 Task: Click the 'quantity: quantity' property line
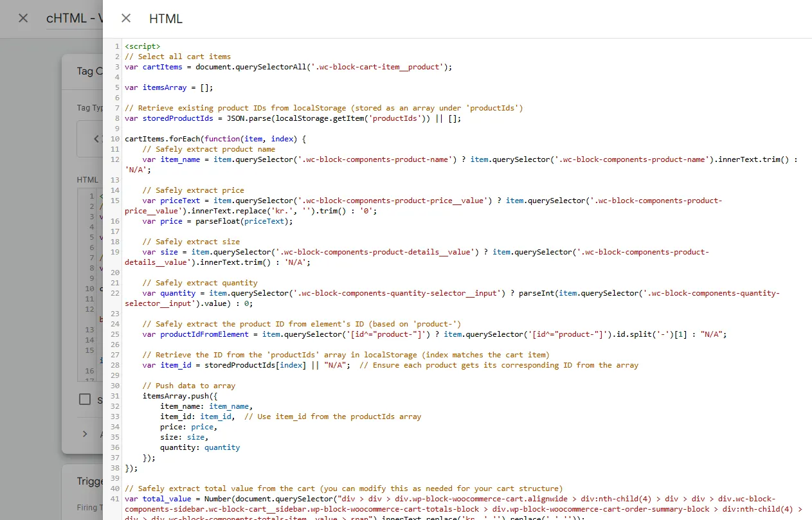pos(200,447)
